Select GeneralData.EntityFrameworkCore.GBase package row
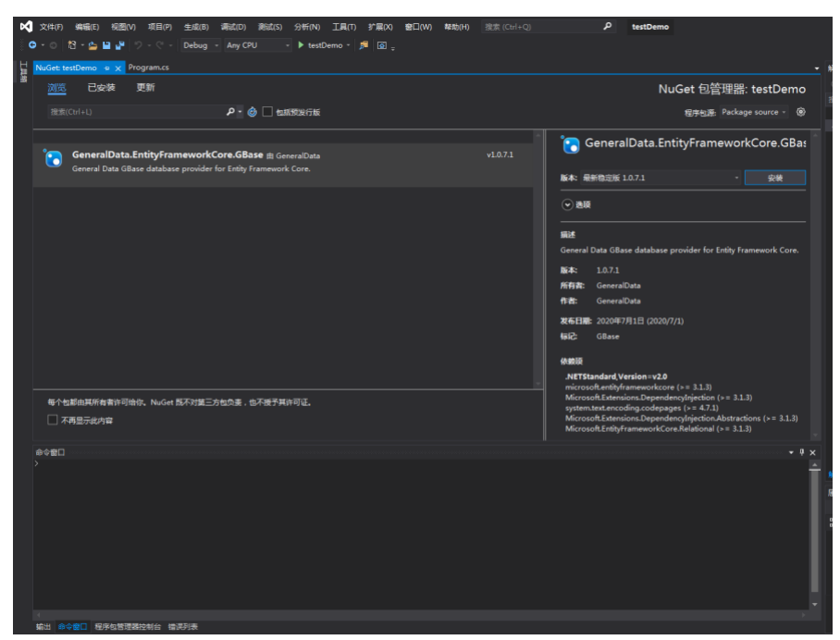This screenshot has height=640, width=840. (x=283, y=165)
